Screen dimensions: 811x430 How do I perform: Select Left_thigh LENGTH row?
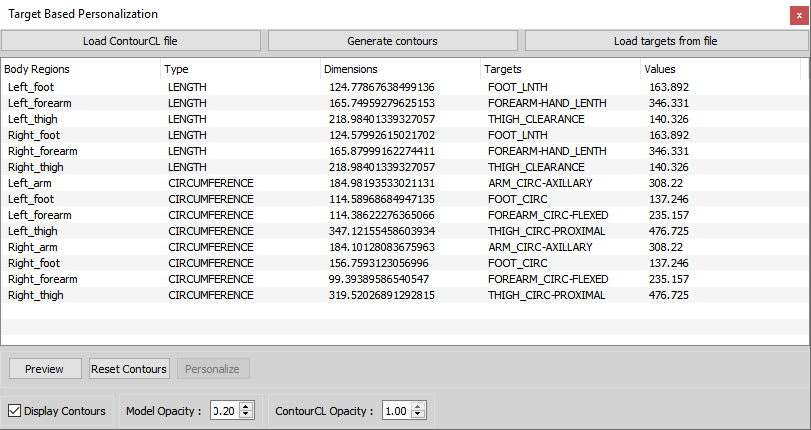click(x=405, y=119)
